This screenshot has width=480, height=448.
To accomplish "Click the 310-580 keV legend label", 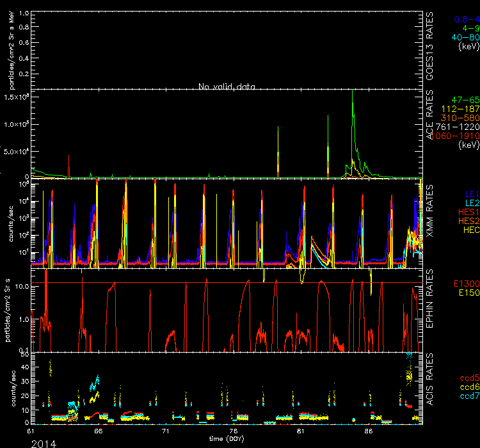I will (461, 118).
